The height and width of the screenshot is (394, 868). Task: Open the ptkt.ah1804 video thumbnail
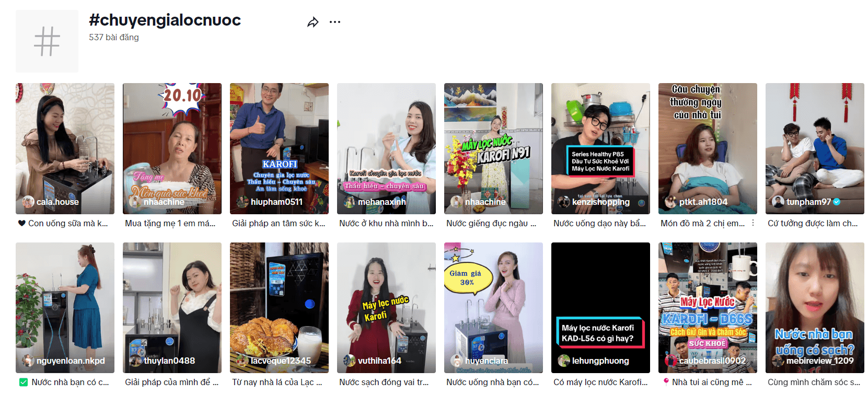[x=708, y=148]
